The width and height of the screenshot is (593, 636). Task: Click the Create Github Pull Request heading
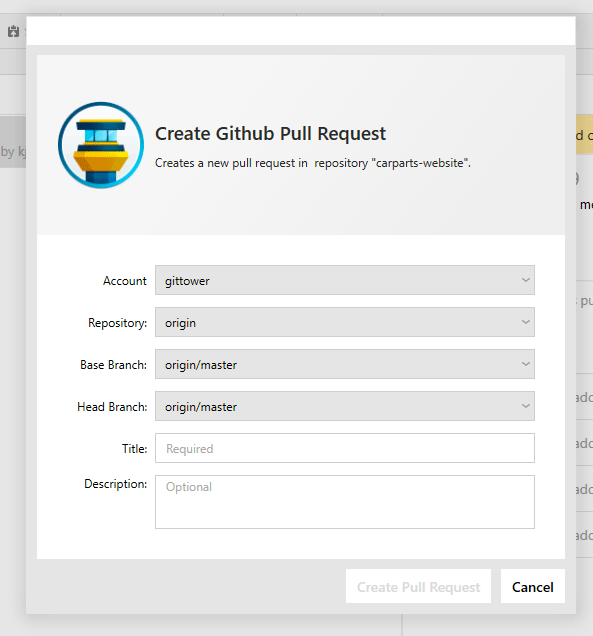click(x=271, y=134)
